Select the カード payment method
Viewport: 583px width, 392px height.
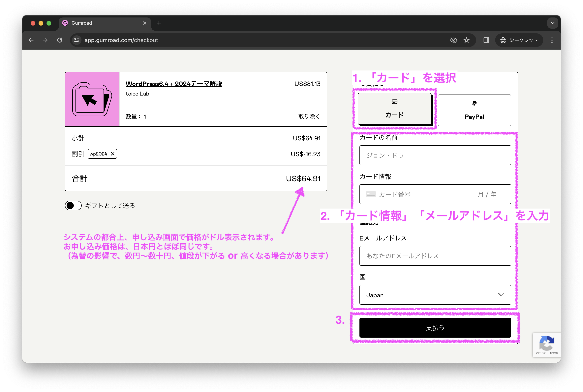point(394,109)
